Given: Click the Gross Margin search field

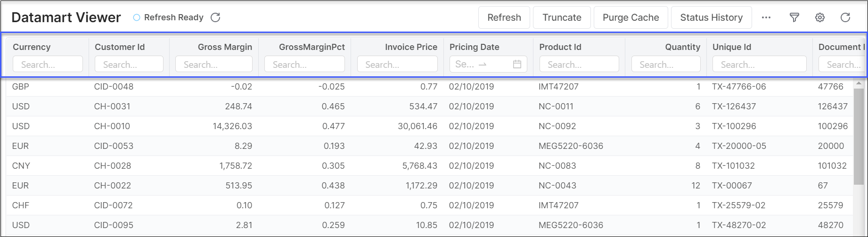Looking at the screenshot, I should (214, 65).
